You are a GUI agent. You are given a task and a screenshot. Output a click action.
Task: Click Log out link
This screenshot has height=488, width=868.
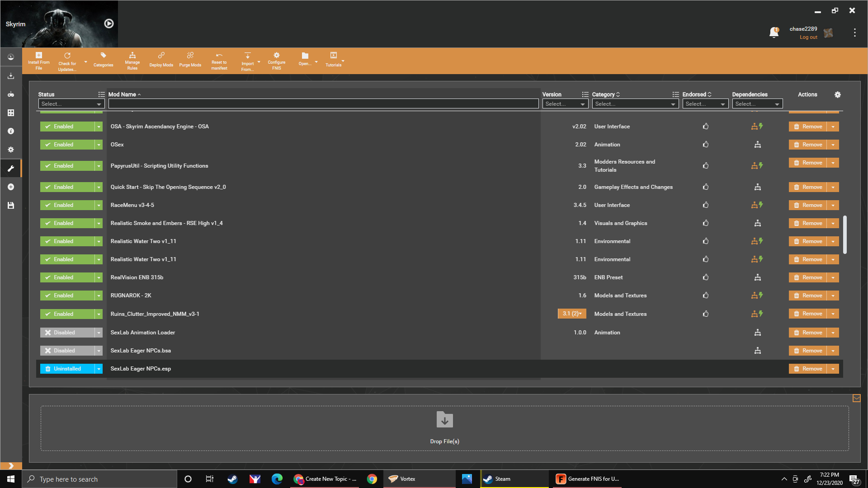pos(808,37)
